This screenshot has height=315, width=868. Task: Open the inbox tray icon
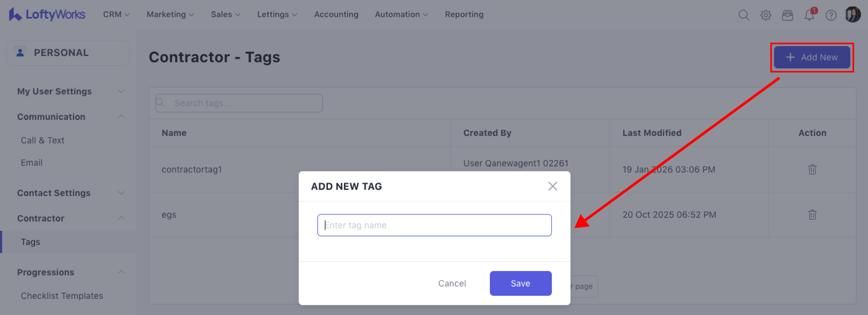click(x=787, y=15)
